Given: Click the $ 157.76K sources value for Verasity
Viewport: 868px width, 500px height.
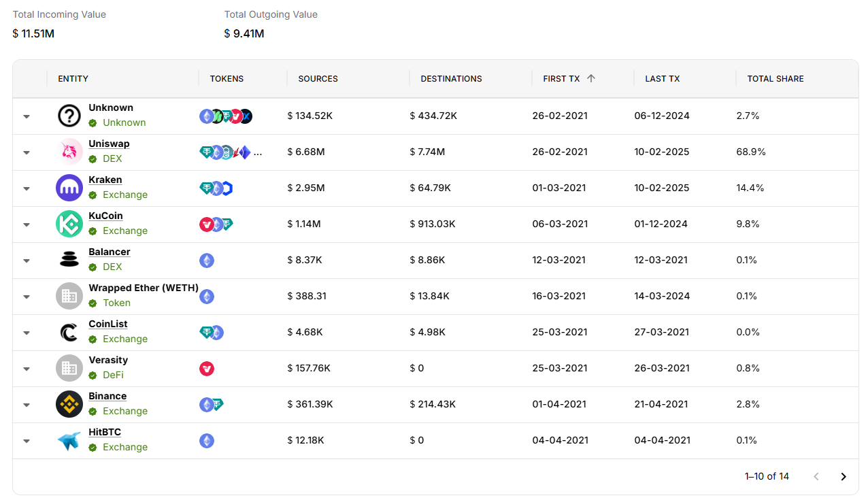Looking at the screenshot, I should coord(309,368).
